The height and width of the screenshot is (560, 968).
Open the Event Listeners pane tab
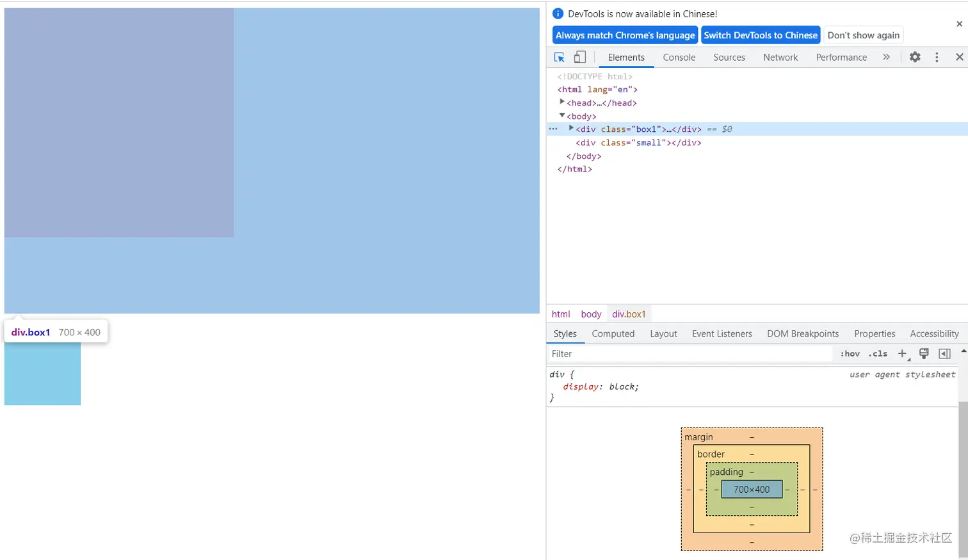pyautogui.click(x=722, y=333)
